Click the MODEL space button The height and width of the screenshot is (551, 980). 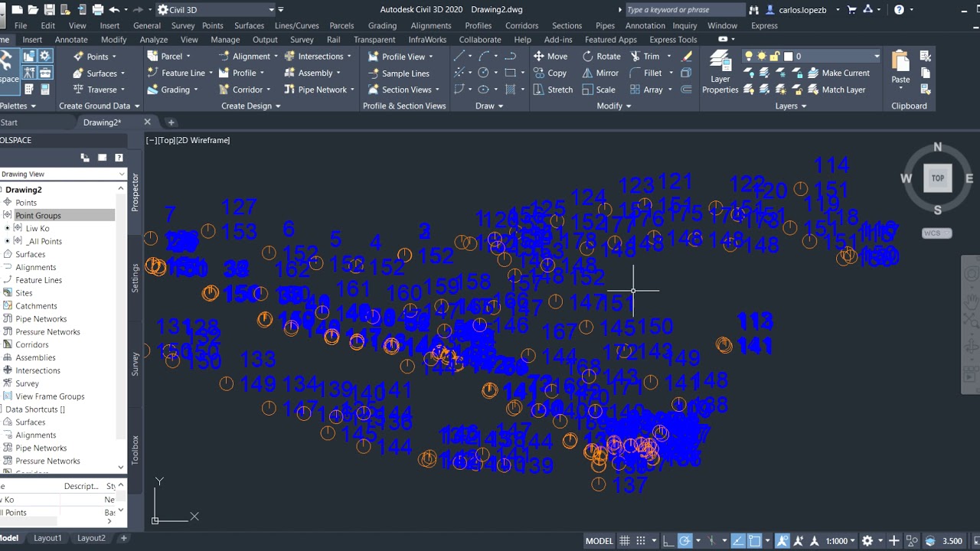[599, 540]
